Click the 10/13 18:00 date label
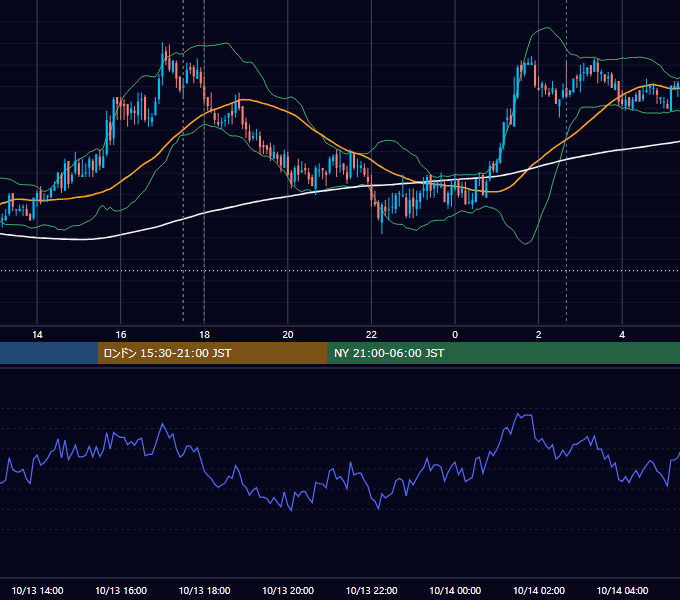The height and width of the screenshot is (600, 680). 204,590
